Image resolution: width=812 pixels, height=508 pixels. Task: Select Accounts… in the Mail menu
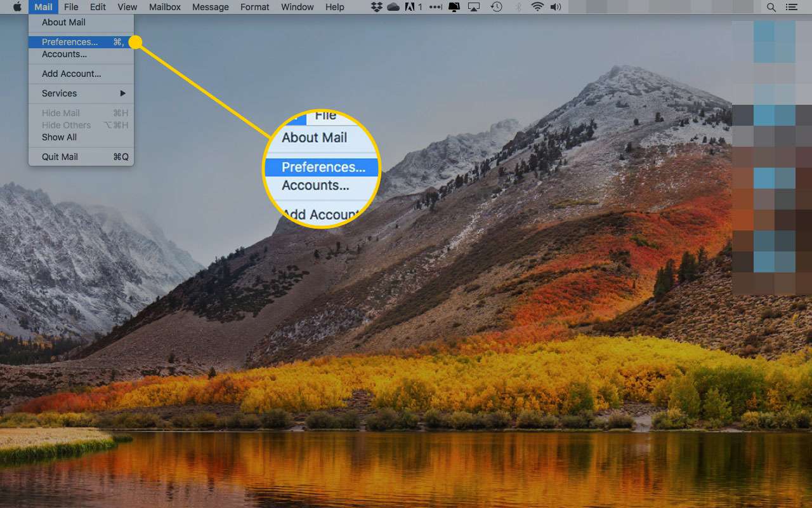(x=81, y=54)
